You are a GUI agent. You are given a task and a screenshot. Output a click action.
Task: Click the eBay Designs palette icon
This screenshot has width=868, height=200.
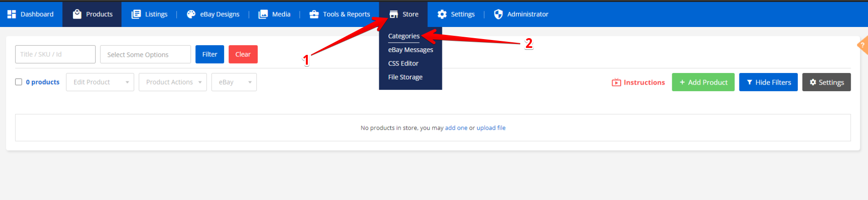(191, 14)
